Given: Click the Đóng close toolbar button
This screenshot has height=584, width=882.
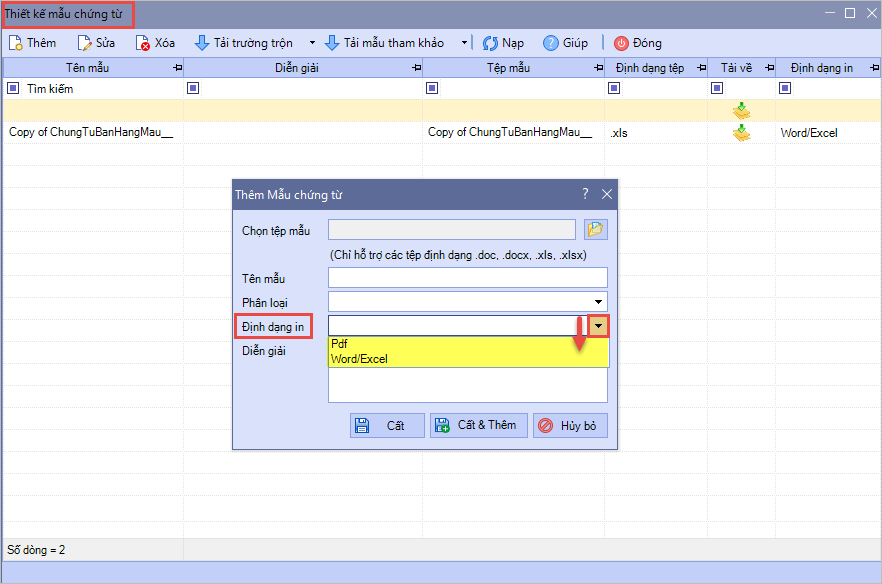Looking at the screenshot, I should pos(621,43).
